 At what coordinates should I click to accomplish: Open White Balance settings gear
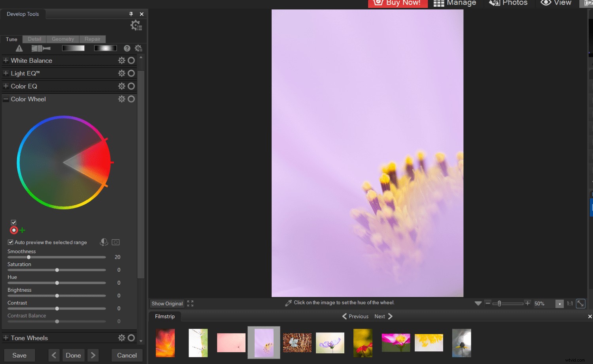122,60
